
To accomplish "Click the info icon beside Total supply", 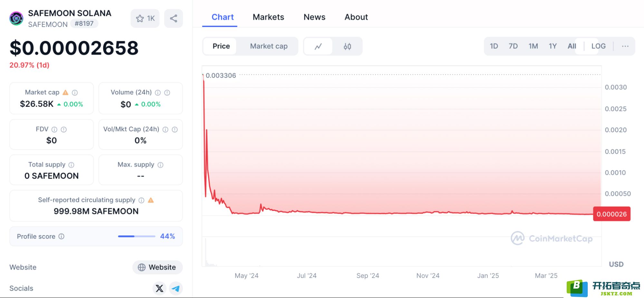I will (72, 165).
